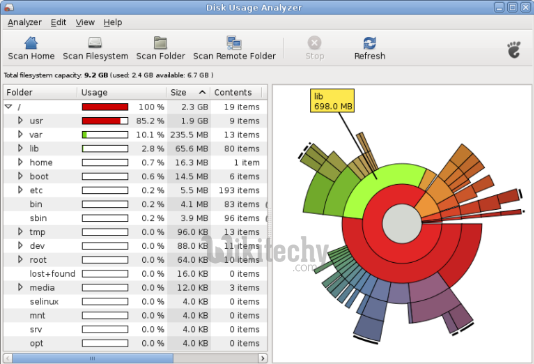
Task: Click the 65.6 MB size value
Action: point(191,149)
